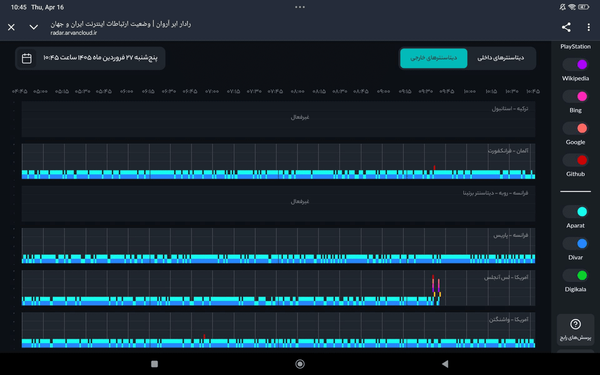
Task: Tap the Android back triangle button
Action: [x=445, y=364]
